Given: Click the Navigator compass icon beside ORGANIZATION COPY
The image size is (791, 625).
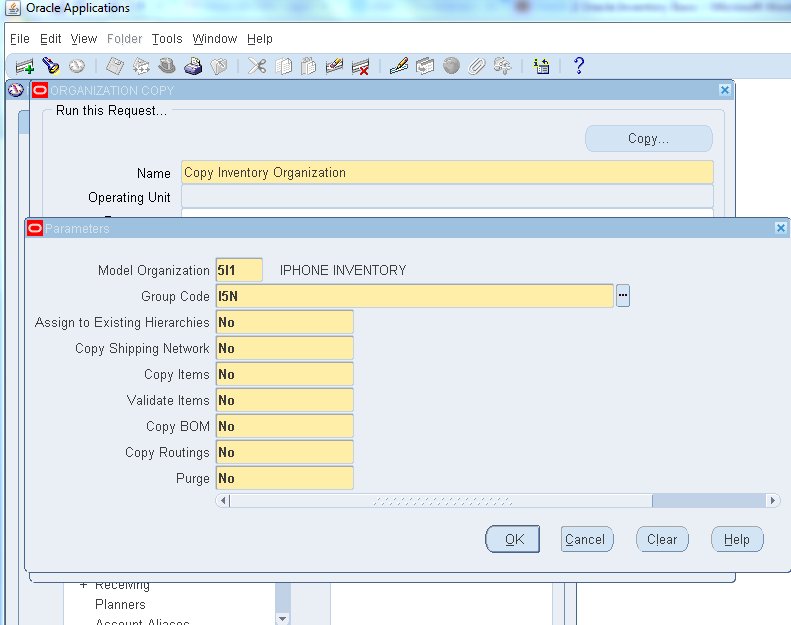Looking at the screenshot, I should pyautogui.click(x=16, y=90).
